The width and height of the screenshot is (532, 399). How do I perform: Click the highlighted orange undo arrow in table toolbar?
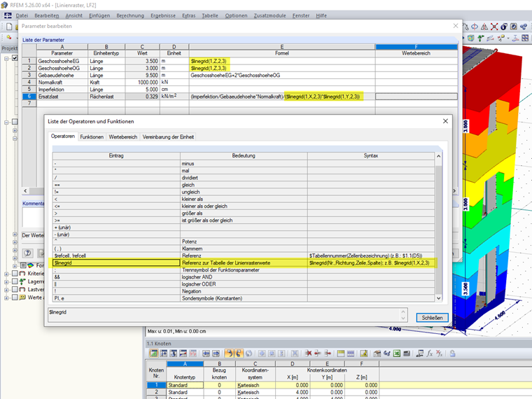pos(229,353)
